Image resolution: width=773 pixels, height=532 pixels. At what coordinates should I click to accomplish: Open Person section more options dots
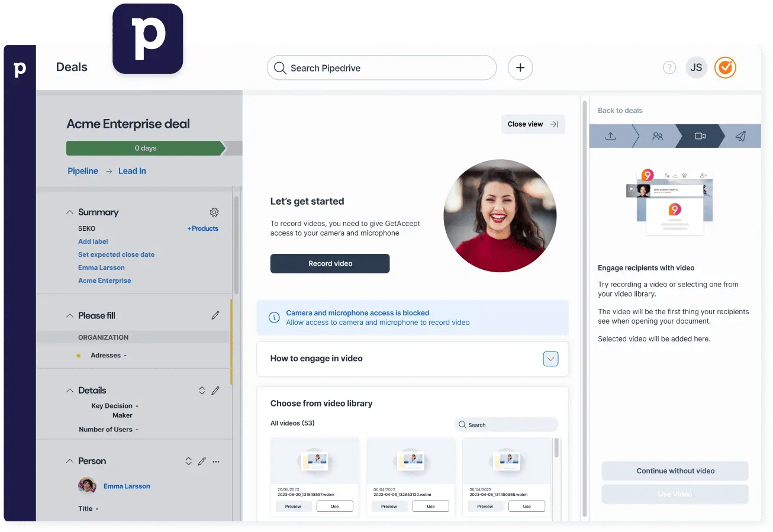click(216, 461)
